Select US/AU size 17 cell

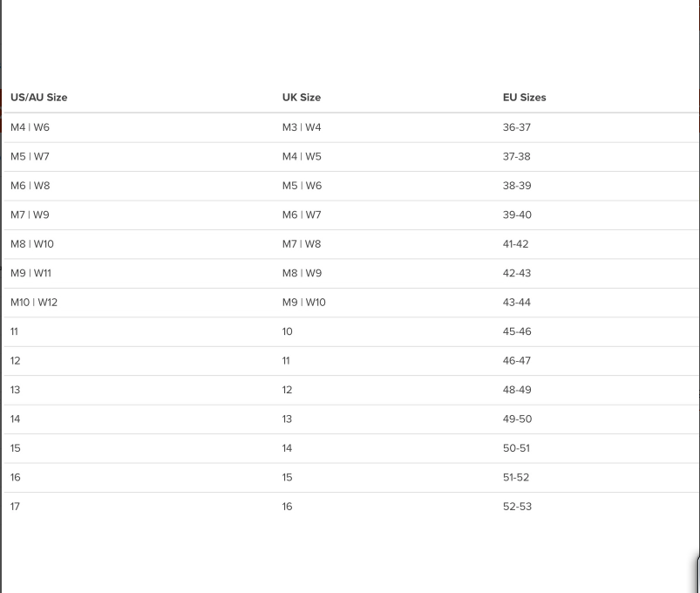pyautogui.click(x=16, y=507)
